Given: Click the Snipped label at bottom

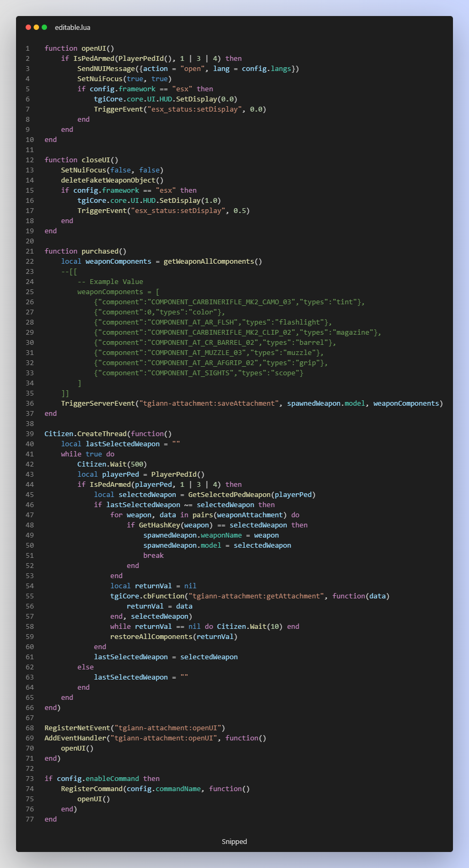Looking at the screenshot, I should pyautogui.click(x=234, y=842).
